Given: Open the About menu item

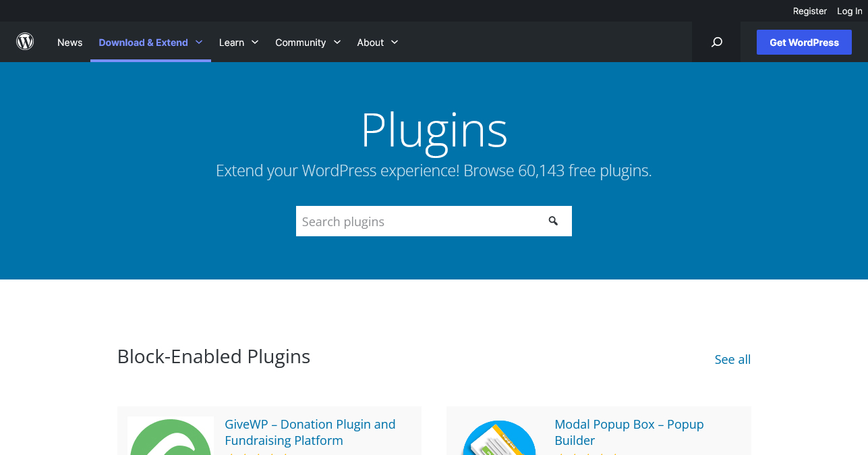Looking at the screenshot, I should 370,42.
